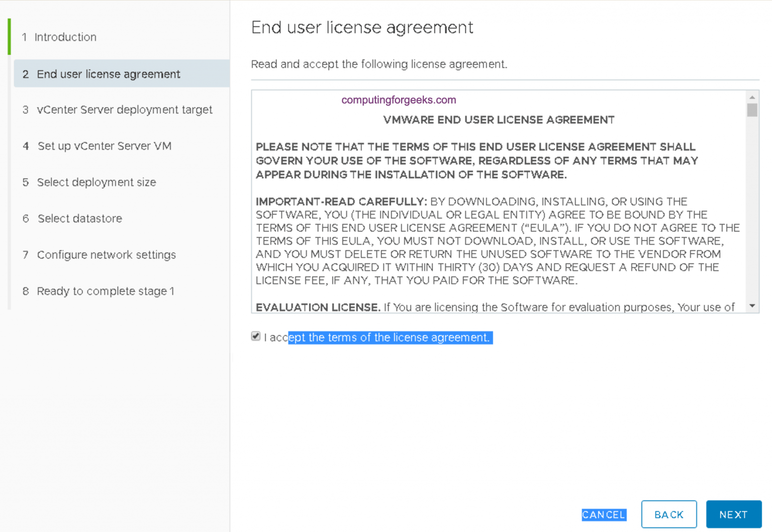The image size is (772, 532).
Task: Click the CANCEL button
Action: [603, 514]
